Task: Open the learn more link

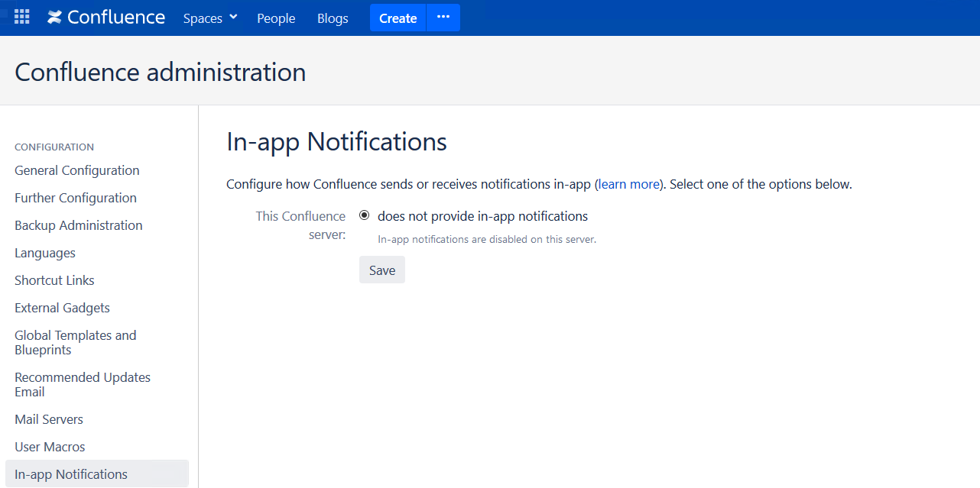Action: pyautogui.click(x=629, y=184)
